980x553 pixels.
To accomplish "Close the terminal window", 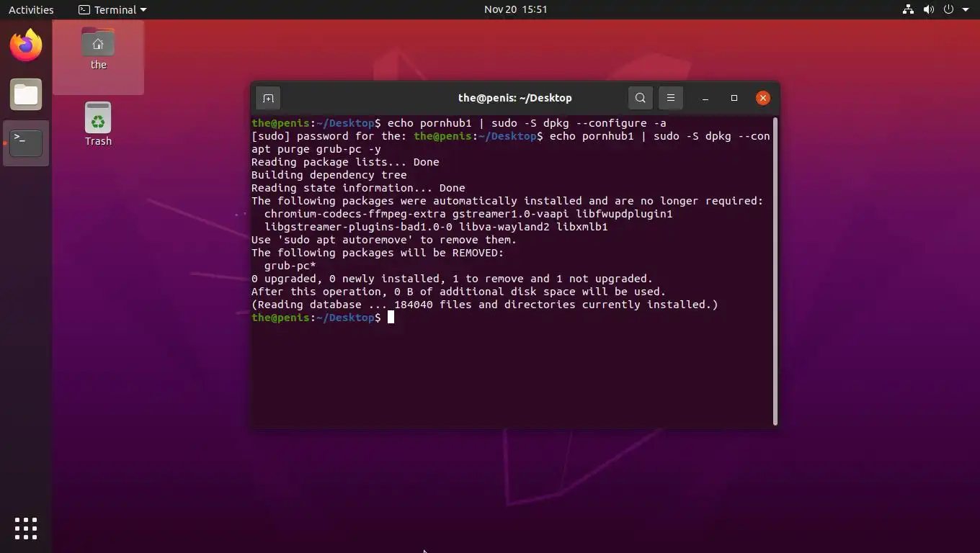I will [x=763, y=98].
